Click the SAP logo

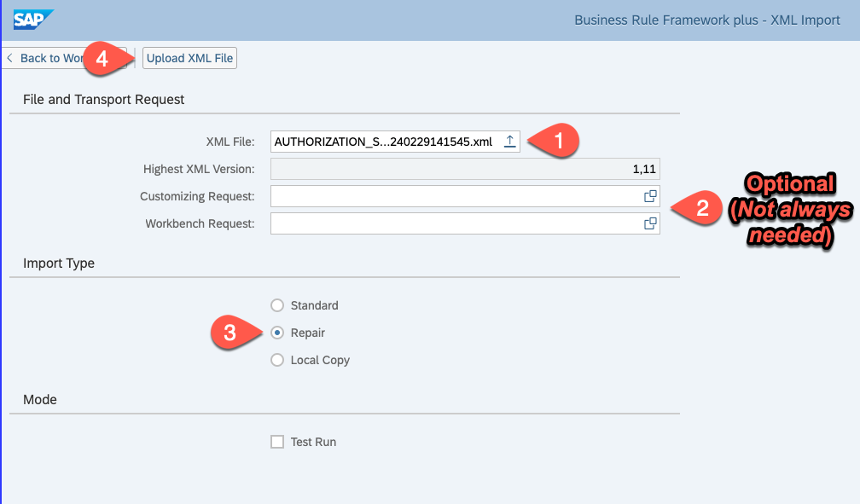click(33, 20)
